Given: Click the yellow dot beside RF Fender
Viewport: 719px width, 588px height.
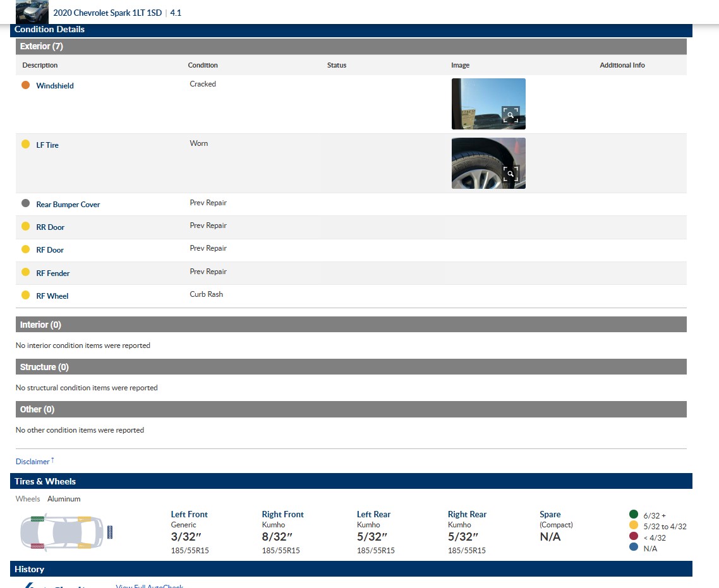Looking at the screenshot, I should 26,272.
